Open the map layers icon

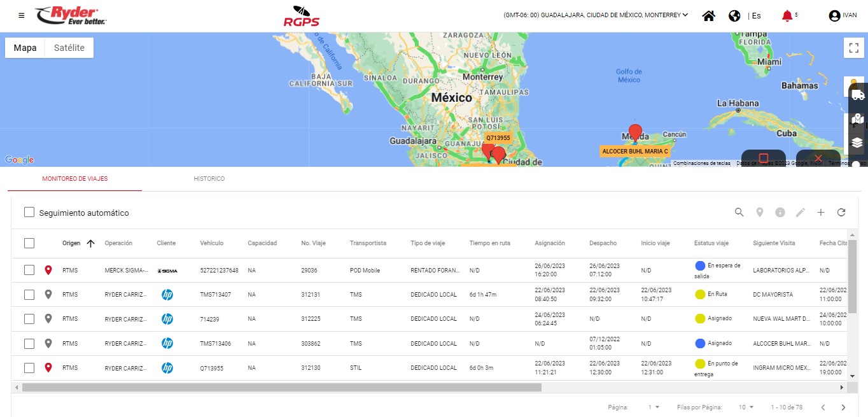pyautogui.click(x=857, y=143)
